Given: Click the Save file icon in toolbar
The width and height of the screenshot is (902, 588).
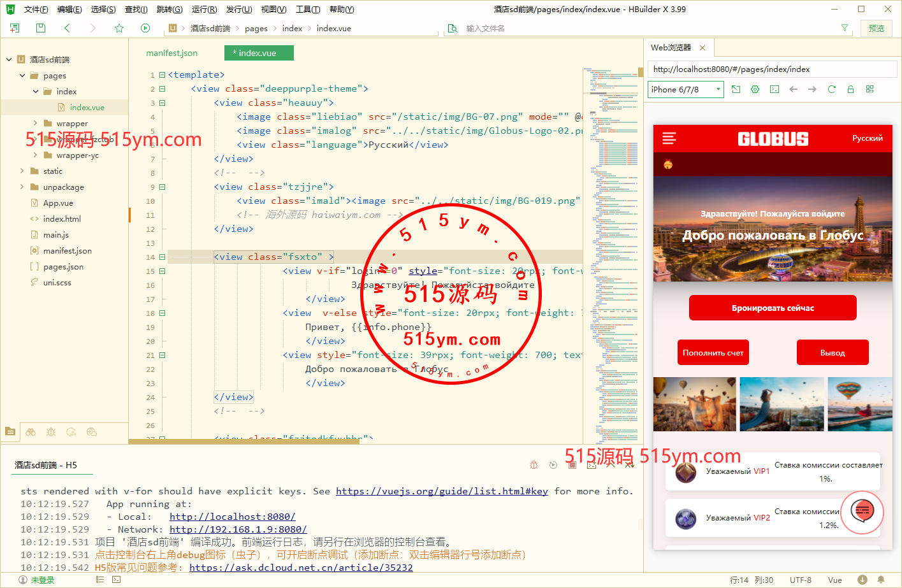Looking at the screenshot, I should [x=41, y=28].
